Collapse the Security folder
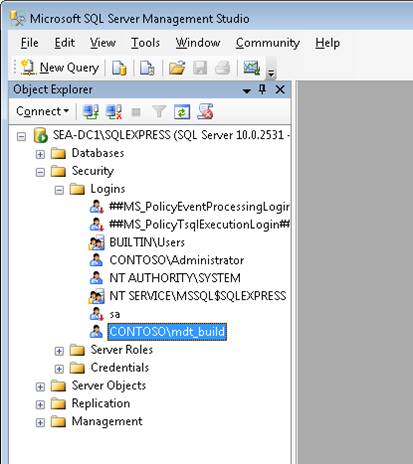 coord(40,172)
